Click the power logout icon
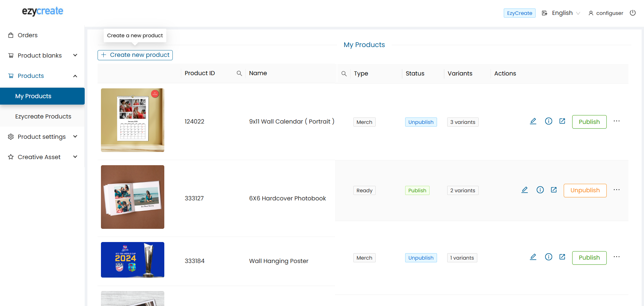 [632, 13]
